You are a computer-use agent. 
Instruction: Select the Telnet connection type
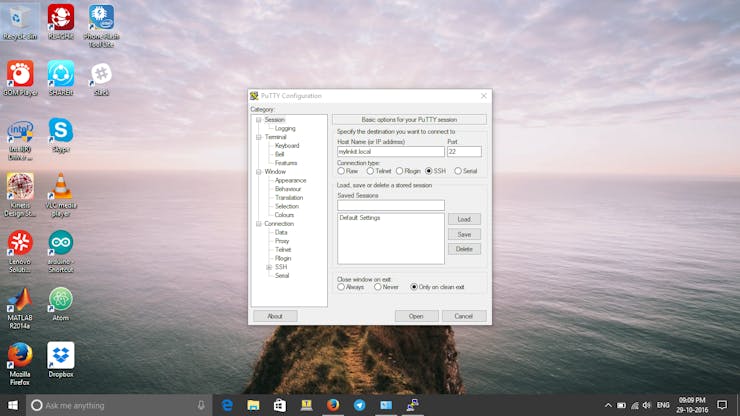point(371,171)
